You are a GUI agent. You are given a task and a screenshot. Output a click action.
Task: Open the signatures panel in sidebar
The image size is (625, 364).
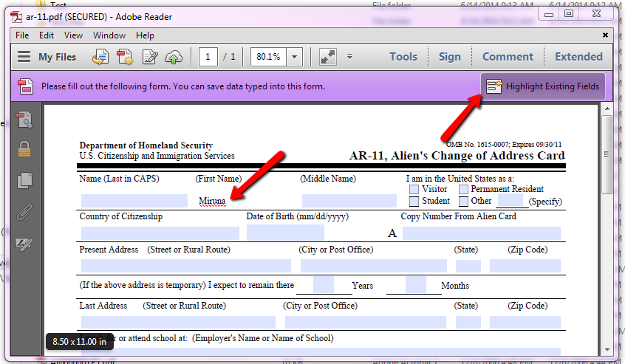25,244
